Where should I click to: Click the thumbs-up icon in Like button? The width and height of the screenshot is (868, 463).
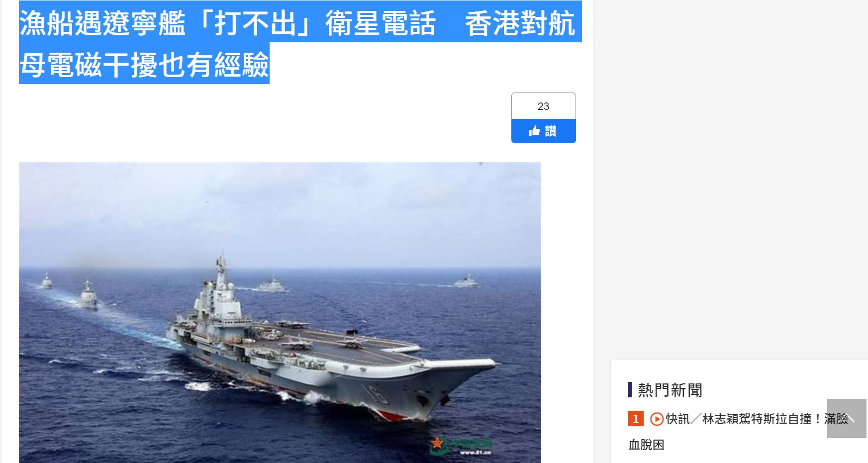(x=534, y=131)
